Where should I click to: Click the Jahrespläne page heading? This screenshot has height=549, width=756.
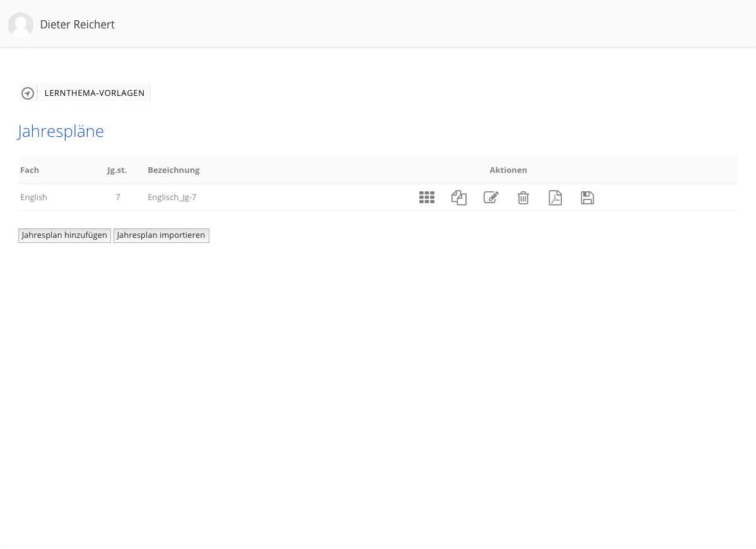pos(61,131)
